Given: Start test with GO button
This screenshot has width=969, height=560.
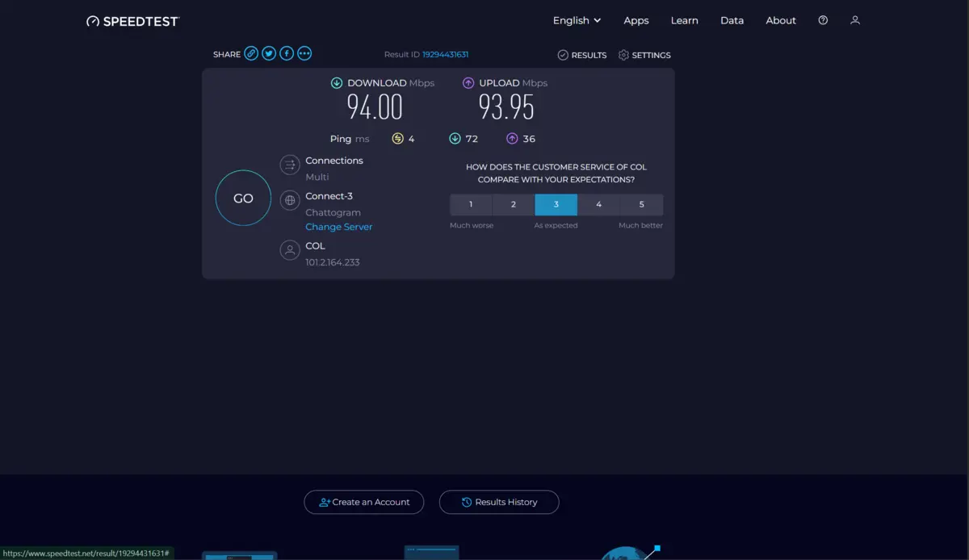Looking at the screenshot, I should click(243, 198).
